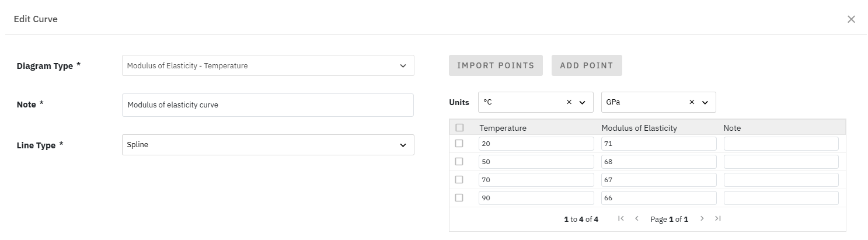Open the °C temperature units dropdown
Screen dimensions: 868x240
pyautogui.click(x=582, y=102)
